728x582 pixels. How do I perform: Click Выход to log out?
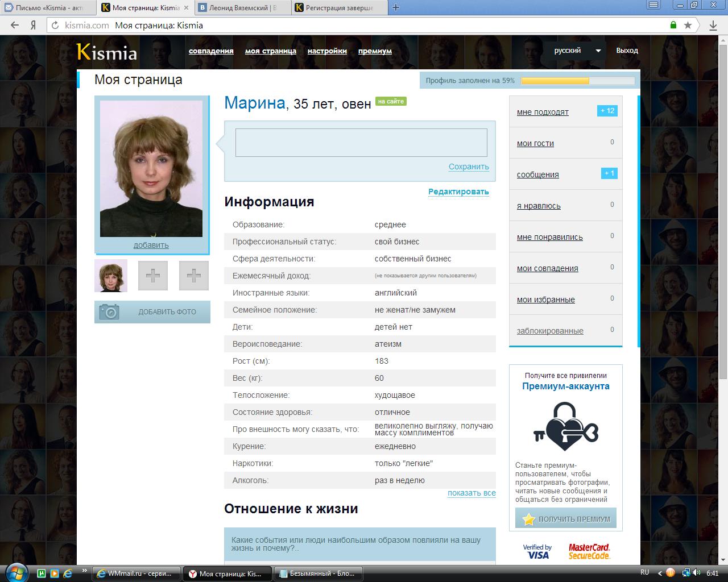[627, 51]
